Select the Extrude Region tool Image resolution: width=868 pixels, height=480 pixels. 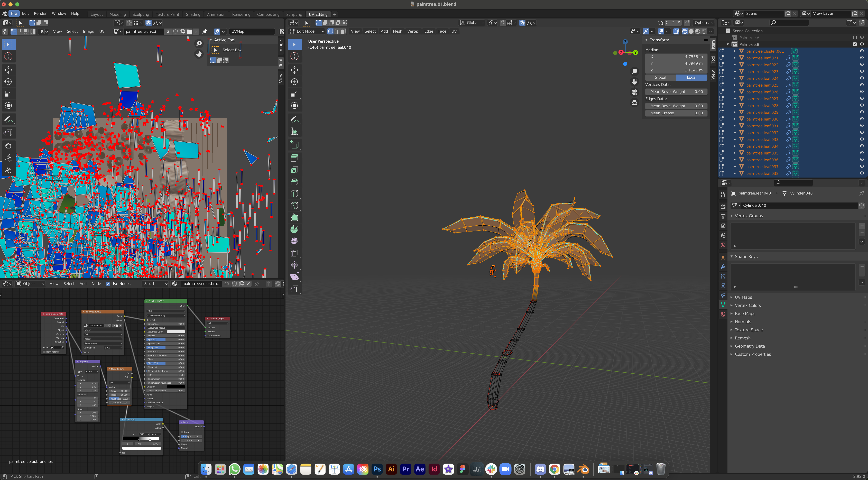point(294,158)
